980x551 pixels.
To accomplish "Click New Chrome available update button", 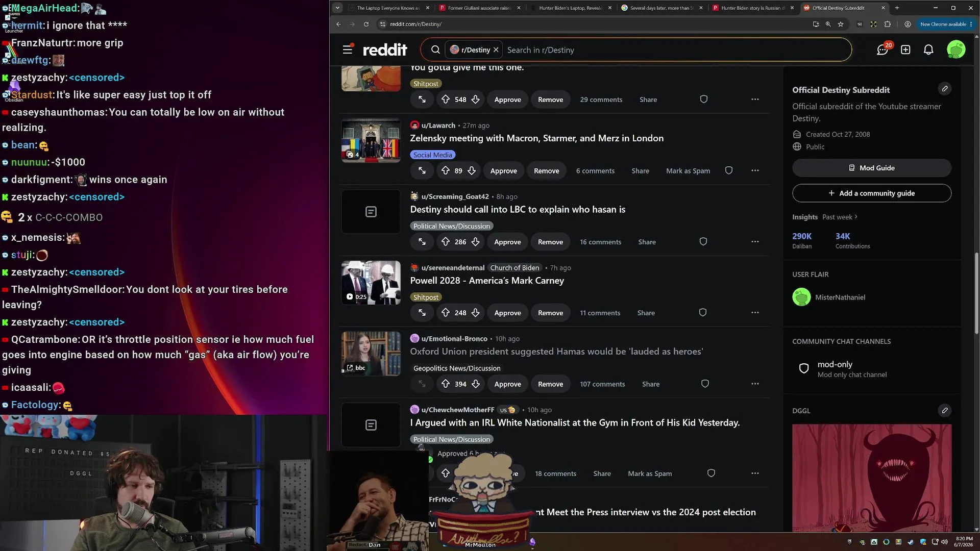I will pyautogui.click(x=946, y=24).
